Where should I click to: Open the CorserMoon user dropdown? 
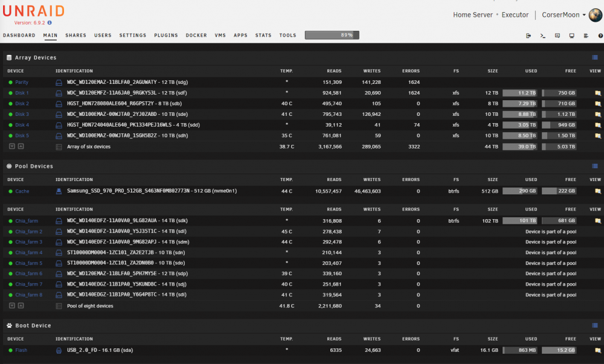tap(564, 14)
